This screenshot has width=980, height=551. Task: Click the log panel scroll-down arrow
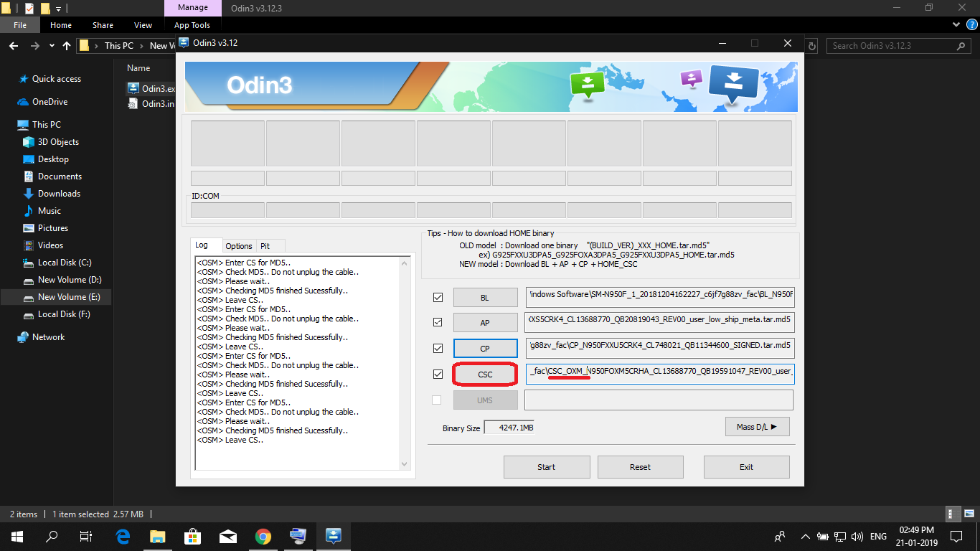[x=404, y=464]
